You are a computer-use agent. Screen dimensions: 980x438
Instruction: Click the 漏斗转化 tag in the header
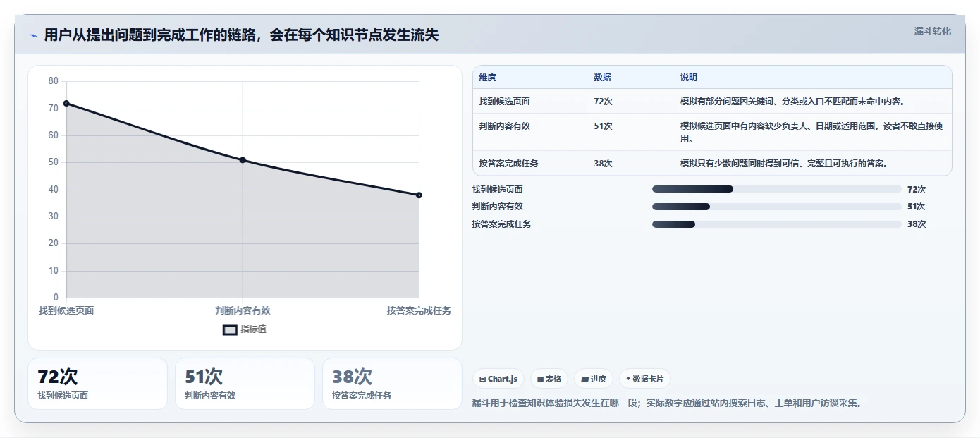coord(932,31)
